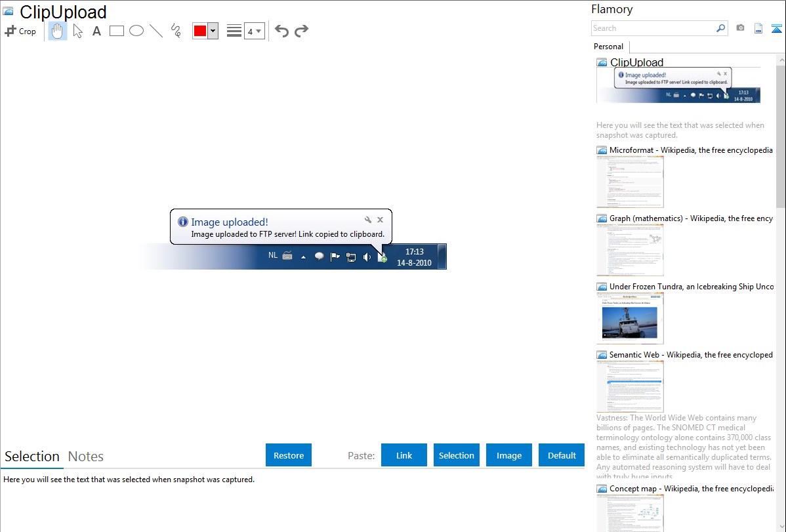Pick the ellipse shape tool
This screenshot has width=786, height=532.
point(136,31)
